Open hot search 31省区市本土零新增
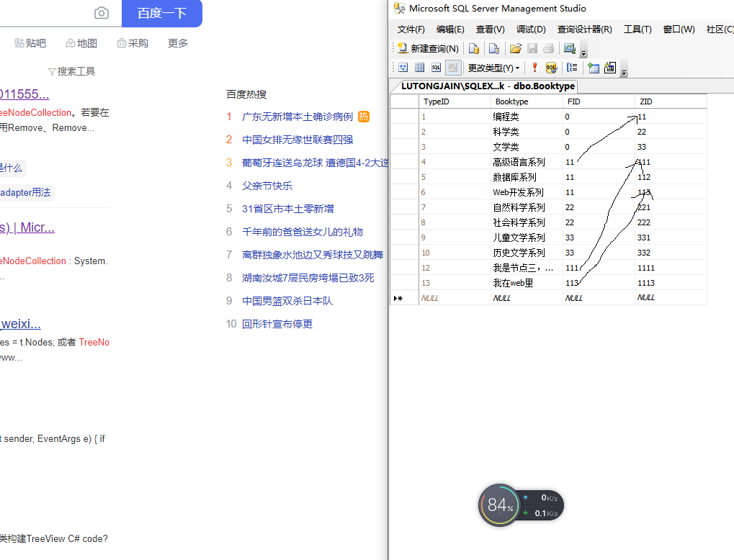The height and width of the screenshot is (560, 734). (x=287, y=209)
